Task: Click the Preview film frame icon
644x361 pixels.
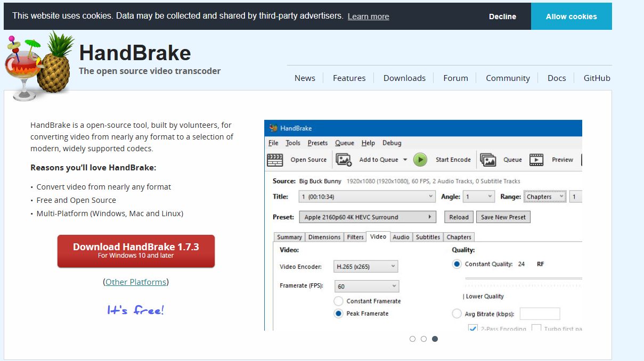Action: pos(536,160)
